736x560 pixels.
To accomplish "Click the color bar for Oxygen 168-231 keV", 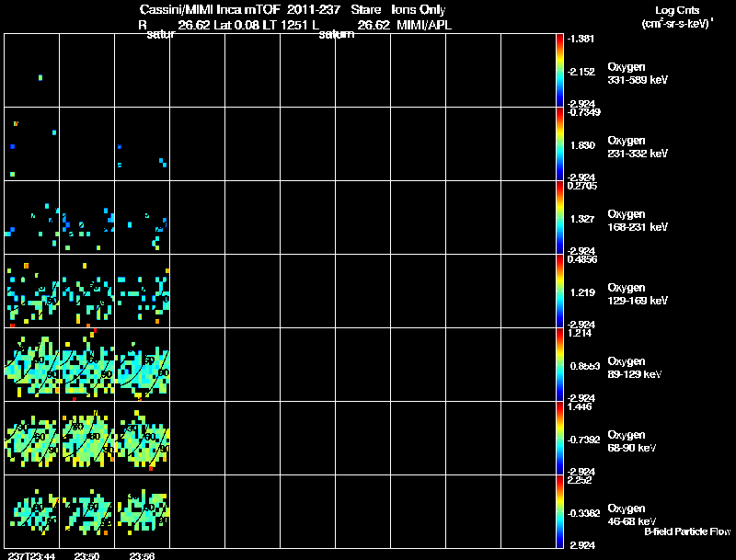I will 559,218.
